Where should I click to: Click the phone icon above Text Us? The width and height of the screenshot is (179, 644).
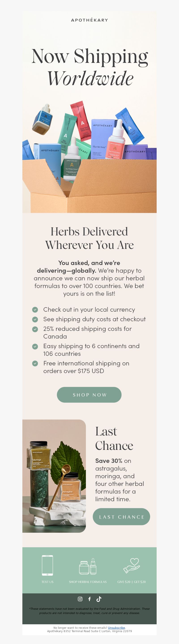(47, 565)
